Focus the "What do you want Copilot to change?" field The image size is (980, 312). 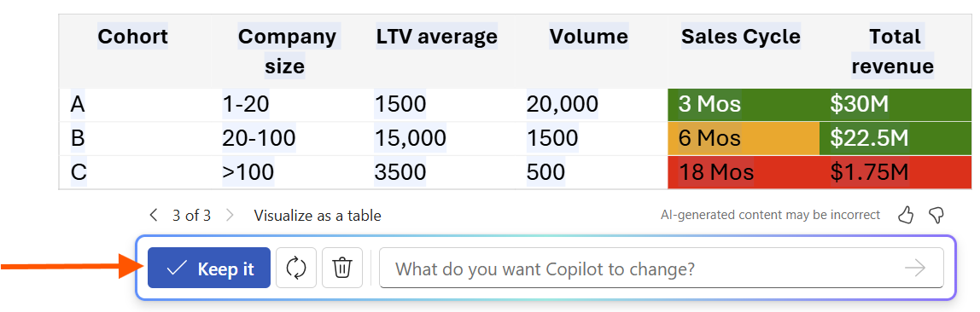[662, 269]
